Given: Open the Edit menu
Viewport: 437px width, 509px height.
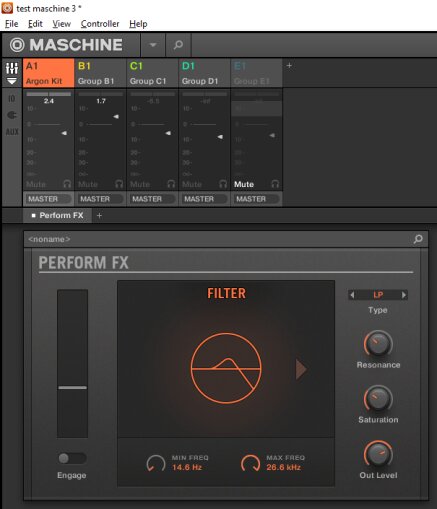Looking at the screenshot, I should tap(35, 24).
